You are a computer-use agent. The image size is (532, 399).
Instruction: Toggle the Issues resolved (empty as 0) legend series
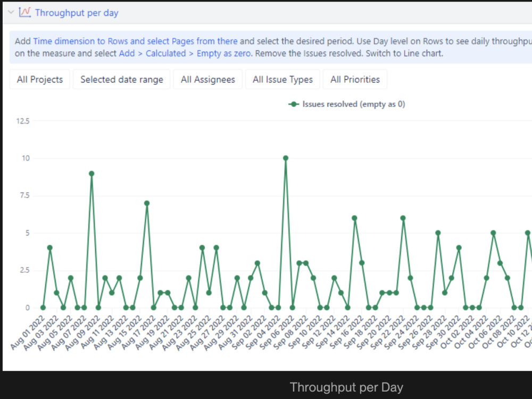pos(347,104)
